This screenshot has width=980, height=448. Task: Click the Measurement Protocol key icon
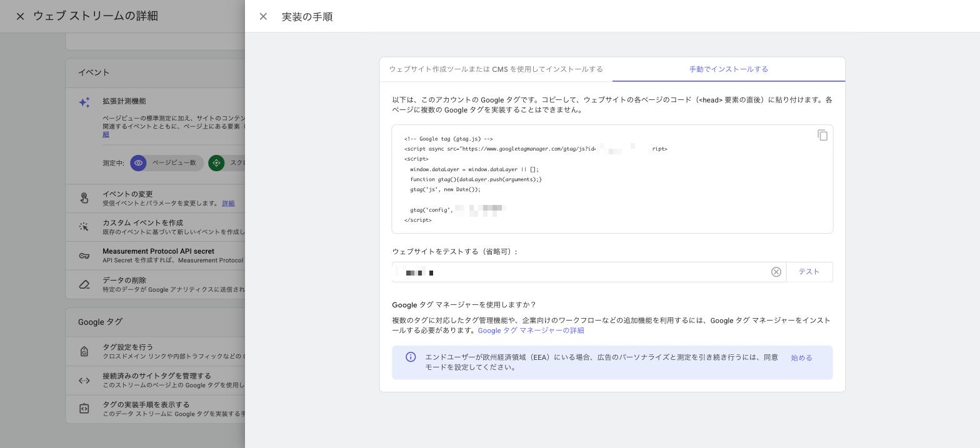[x=84, y=256]
